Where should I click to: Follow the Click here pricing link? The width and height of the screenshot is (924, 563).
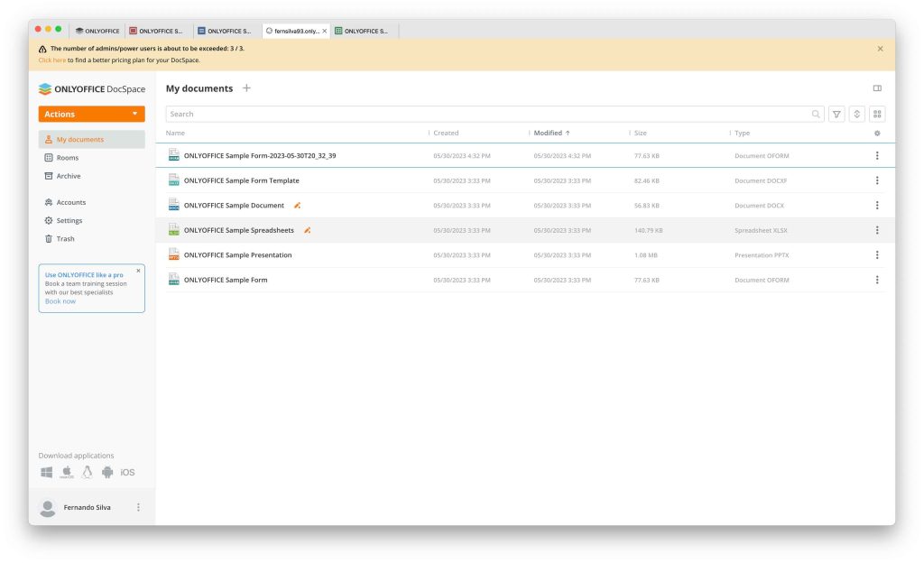52,60
